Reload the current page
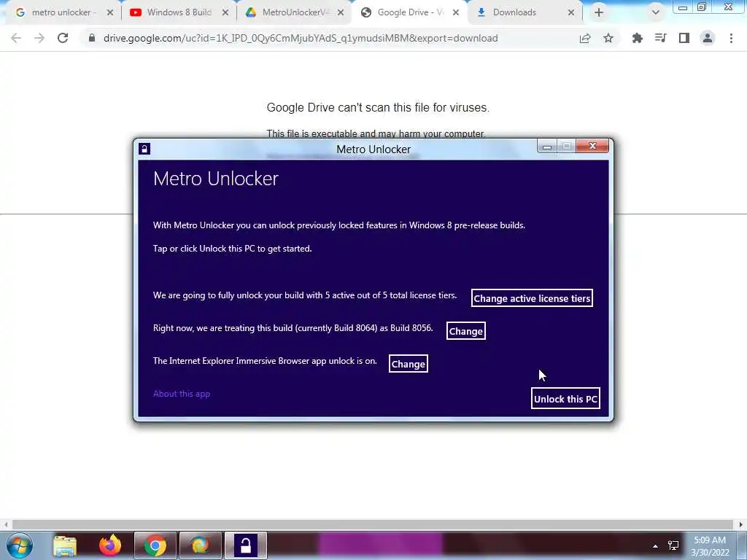The height and width of the screenshot is (560, 747). coord(63,38)
